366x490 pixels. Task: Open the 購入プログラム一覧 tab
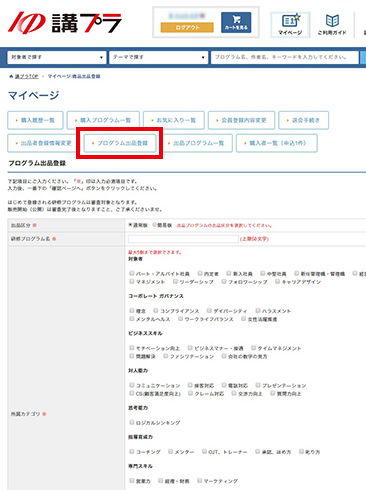[103, 120]
